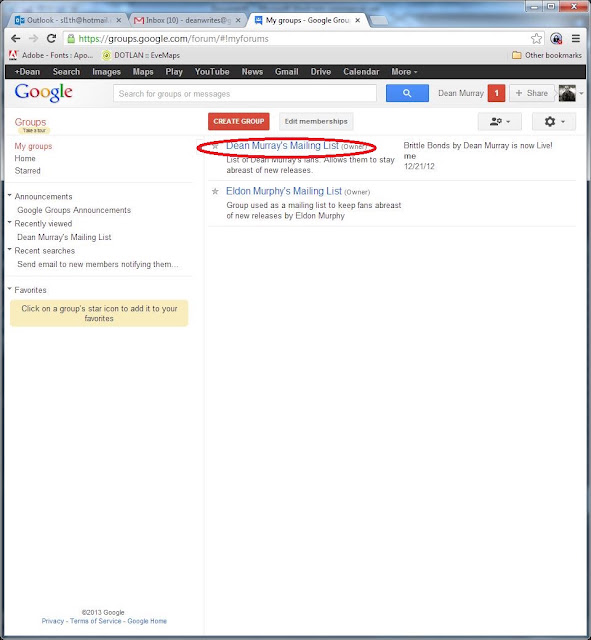Open Eldon Murphy's Mailing List group title

[284, 191]
